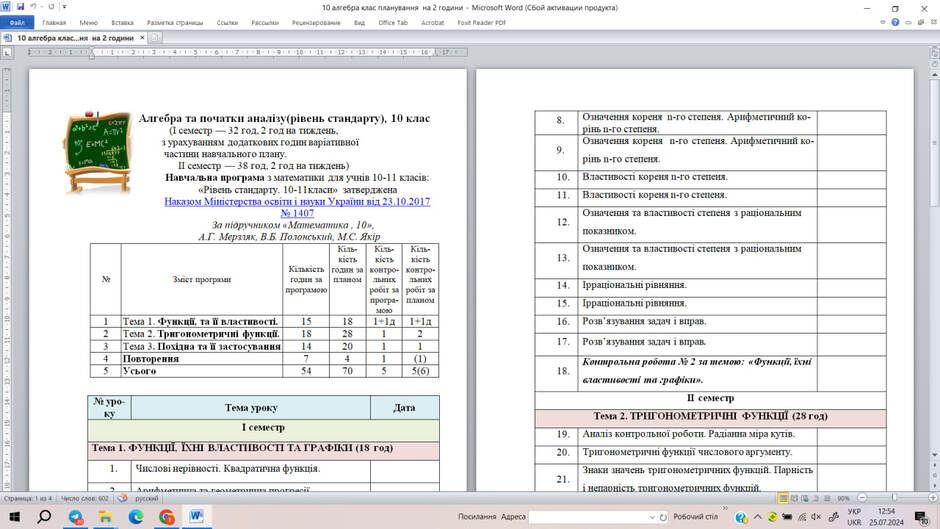This screenshot has height=529, width=940.
Task: Click the № 1407 hyperlink text
Action: 297,213
